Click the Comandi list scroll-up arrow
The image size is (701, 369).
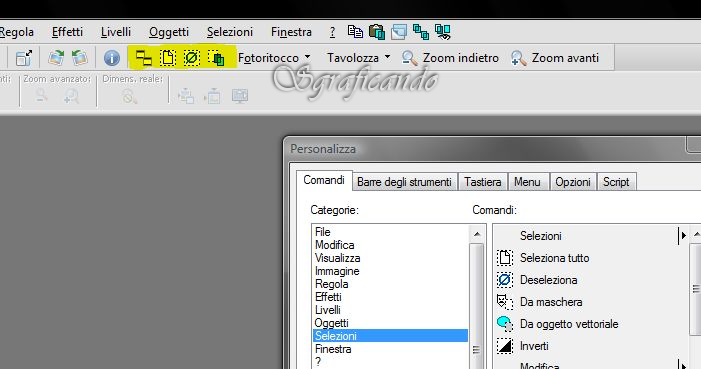(696, 234)
